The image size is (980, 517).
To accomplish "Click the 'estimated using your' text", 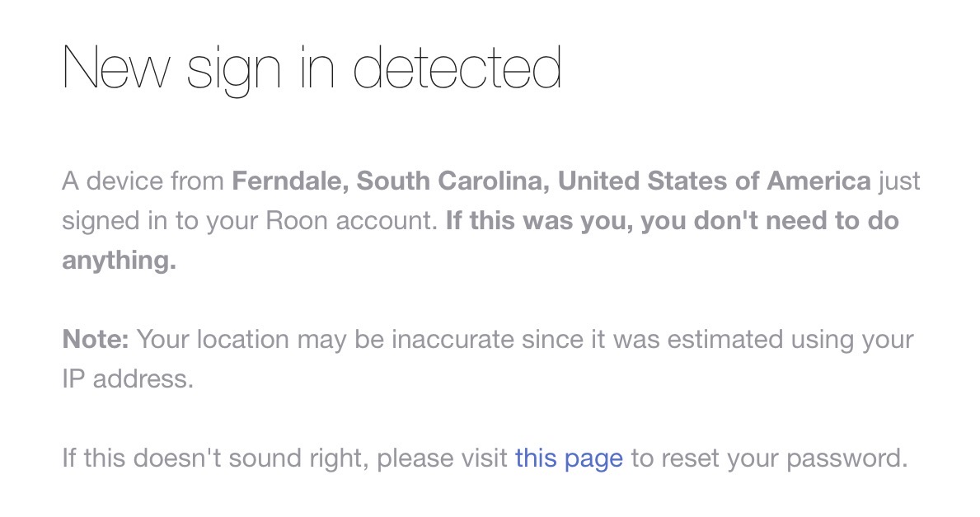I will [x=786, y=340].
